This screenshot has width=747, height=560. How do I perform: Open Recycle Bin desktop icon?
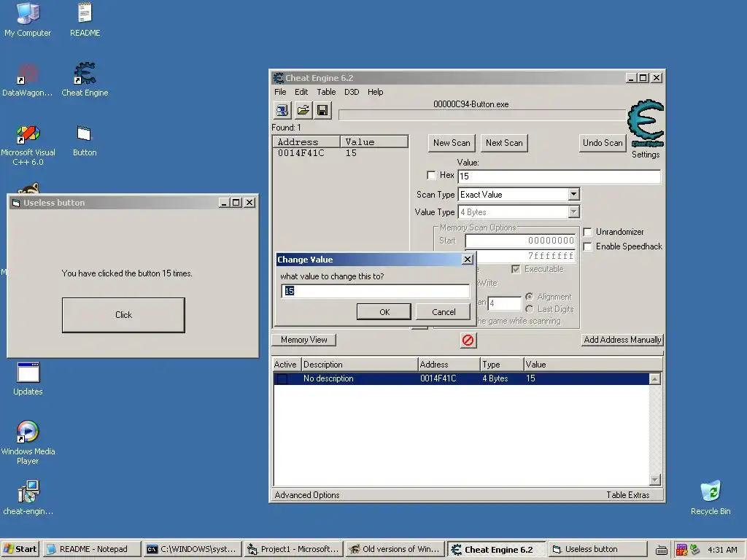(x=711, y=498)
